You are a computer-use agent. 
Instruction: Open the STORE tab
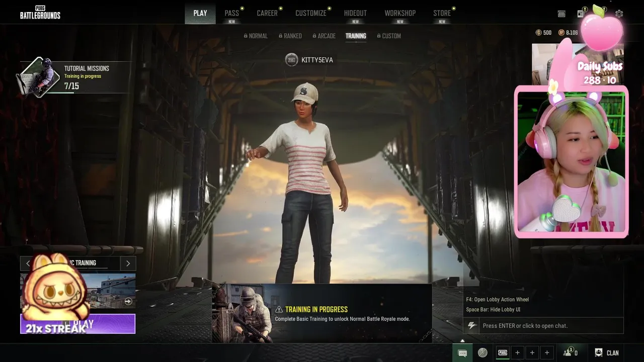442,13
